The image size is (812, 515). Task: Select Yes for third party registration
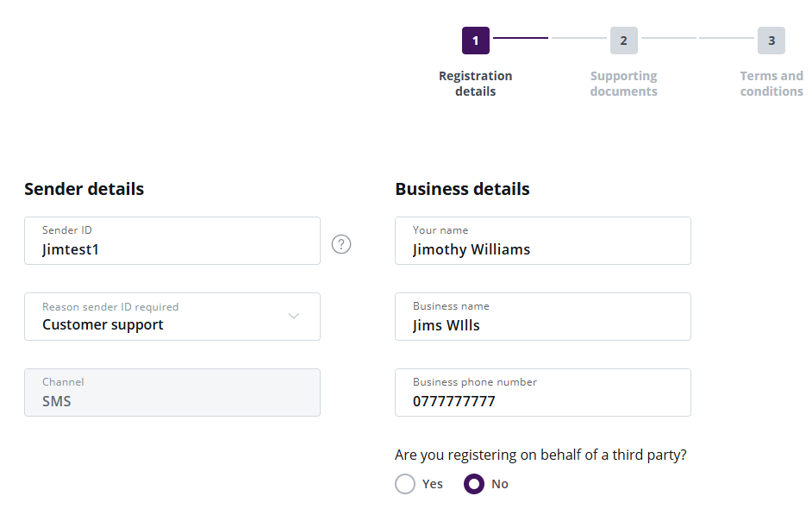point(405,484)
